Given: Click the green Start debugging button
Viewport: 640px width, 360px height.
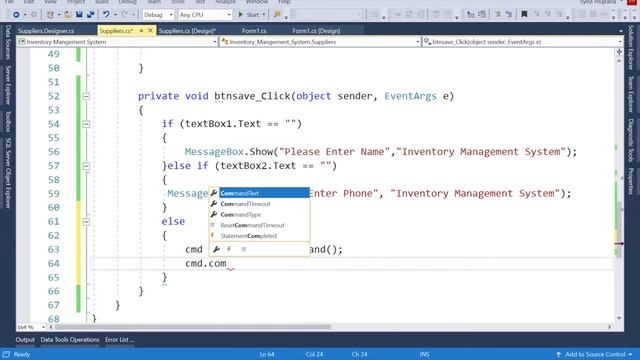Looking at the screenshot, I should pyautogui.click(x=249, y=15).
